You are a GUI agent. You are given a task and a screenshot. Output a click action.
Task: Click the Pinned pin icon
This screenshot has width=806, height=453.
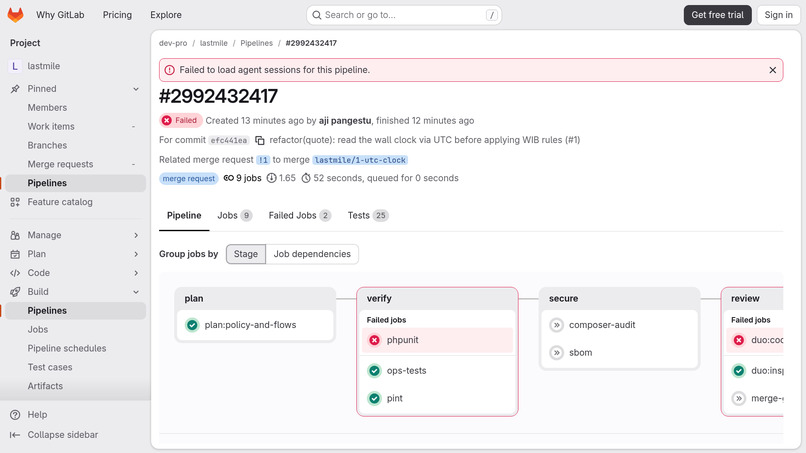(x=15, y=89)
